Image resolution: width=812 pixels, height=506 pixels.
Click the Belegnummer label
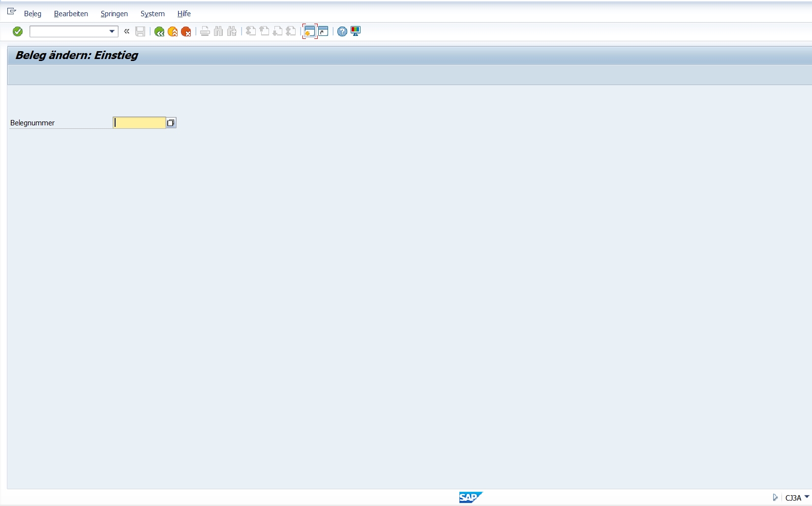[x=32, y=123]
